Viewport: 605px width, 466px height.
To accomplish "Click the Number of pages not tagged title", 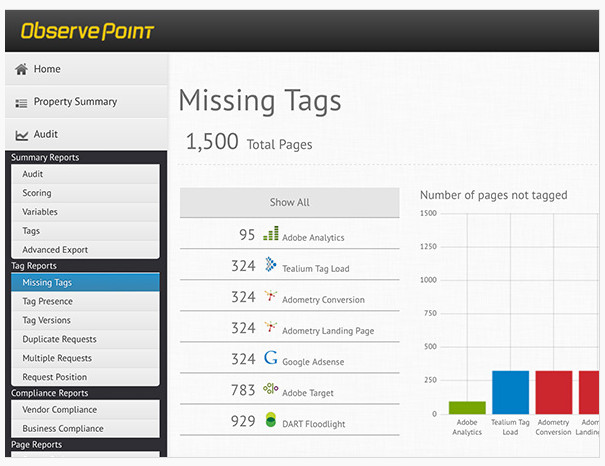I will 493,195.
